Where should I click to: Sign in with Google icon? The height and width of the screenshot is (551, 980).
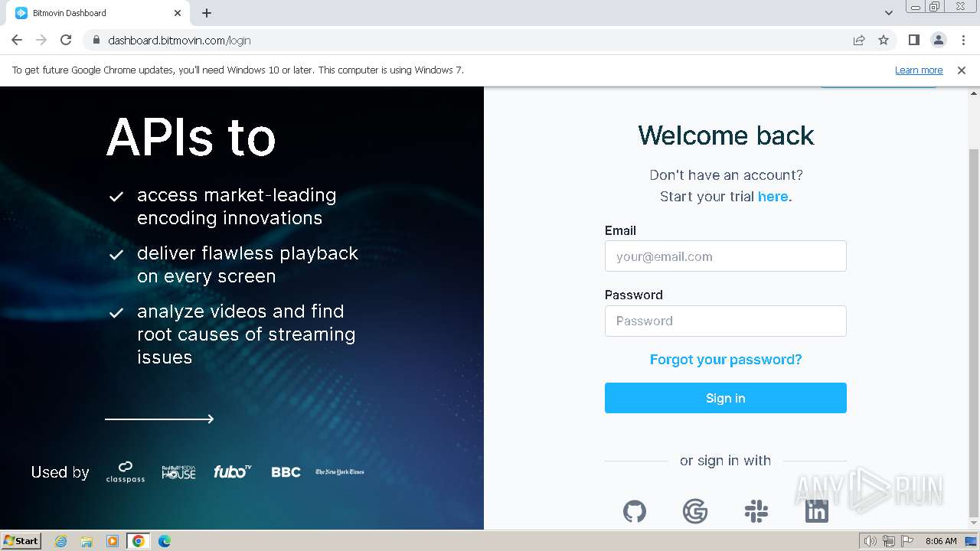(x=695, y=511)
